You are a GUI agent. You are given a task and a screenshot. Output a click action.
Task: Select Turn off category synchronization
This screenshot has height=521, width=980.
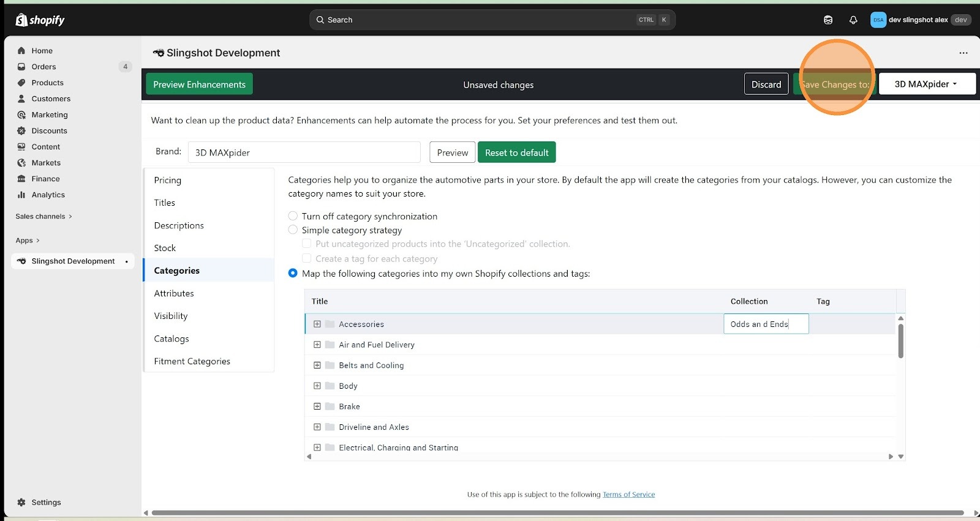293,216
